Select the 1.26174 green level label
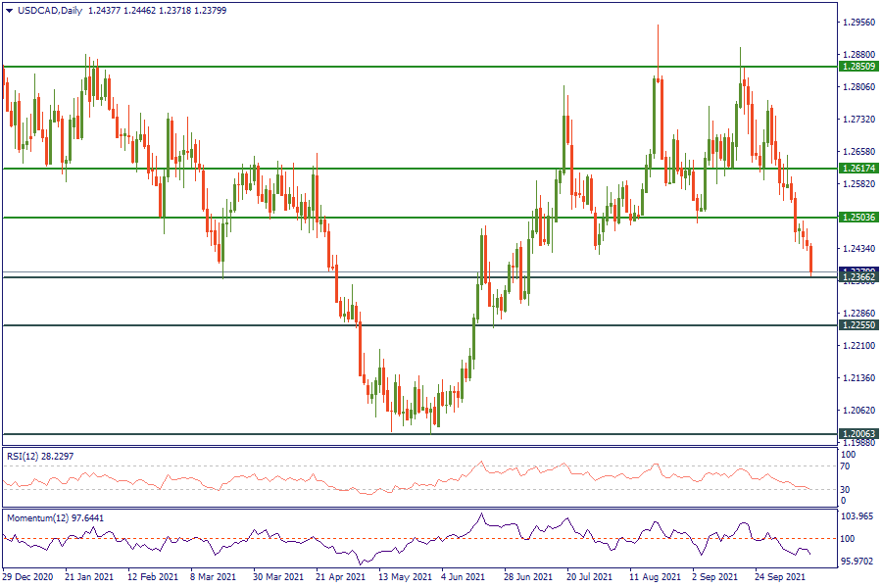Image resolution: width=882 pixels, height=588 pixels. [x=858, y=169]
